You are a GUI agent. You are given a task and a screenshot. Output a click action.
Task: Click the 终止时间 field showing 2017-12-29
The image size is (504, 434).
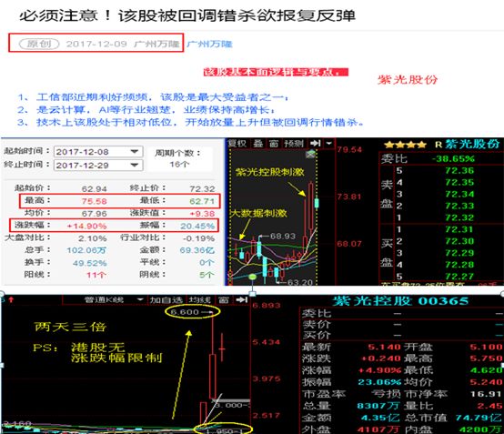click(x=98, y=166)
